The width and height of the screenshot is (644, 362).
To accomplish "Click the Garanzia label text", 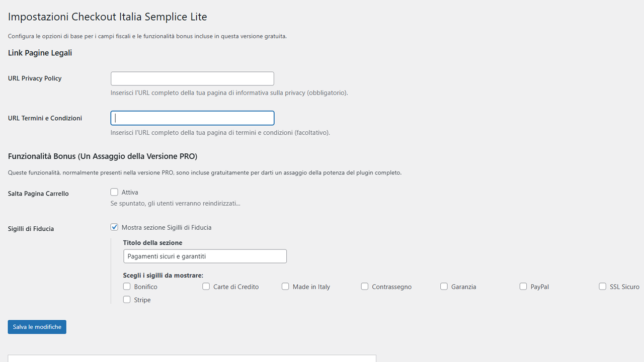I will coord(463,286).
